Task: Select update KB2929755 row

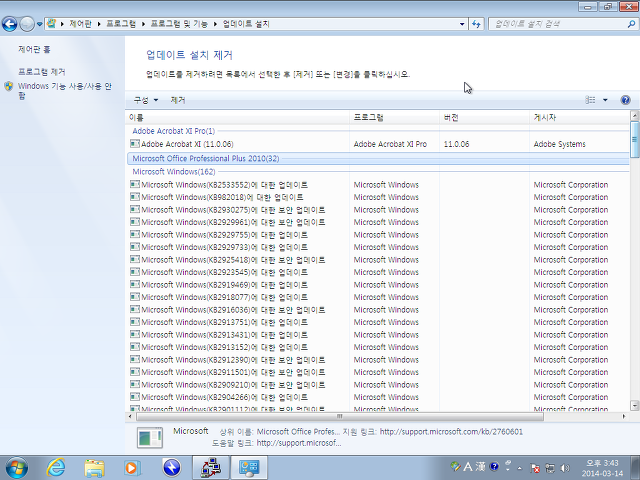Action: tap(378, 235)
